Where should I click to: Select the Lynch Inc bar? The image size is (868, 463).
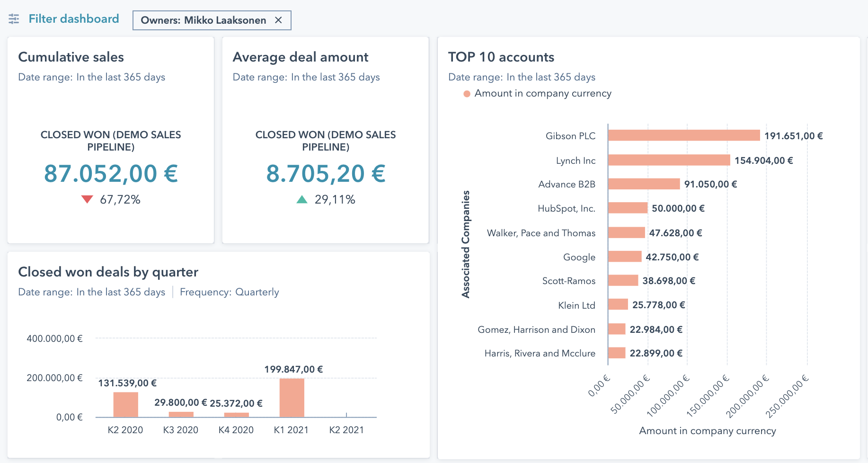[x=669, y=160]
